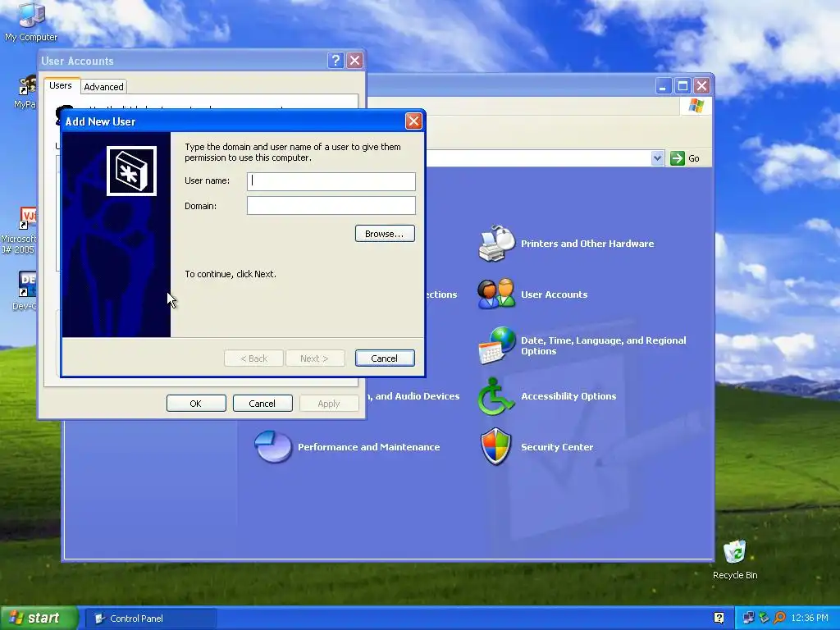Screen dimensions: 840x630
Task: Minimize the Control Panel window
Action: [x=663, y=85]
